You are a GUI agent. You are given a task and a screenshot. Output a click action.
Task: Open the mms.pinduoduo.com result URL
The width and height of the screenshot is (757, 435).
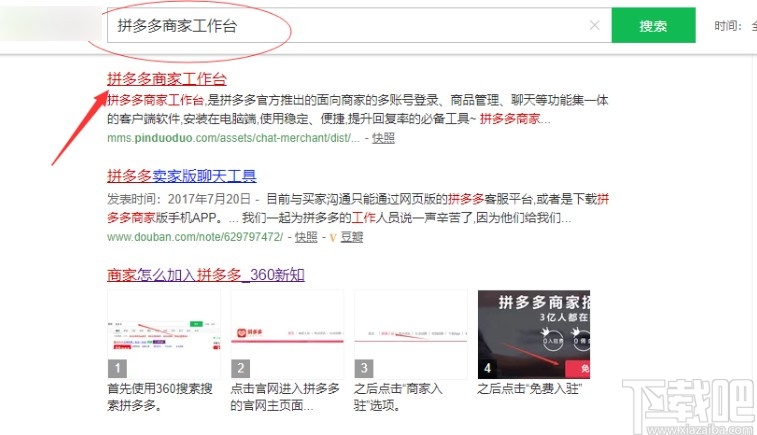click(x=233, y=138)
